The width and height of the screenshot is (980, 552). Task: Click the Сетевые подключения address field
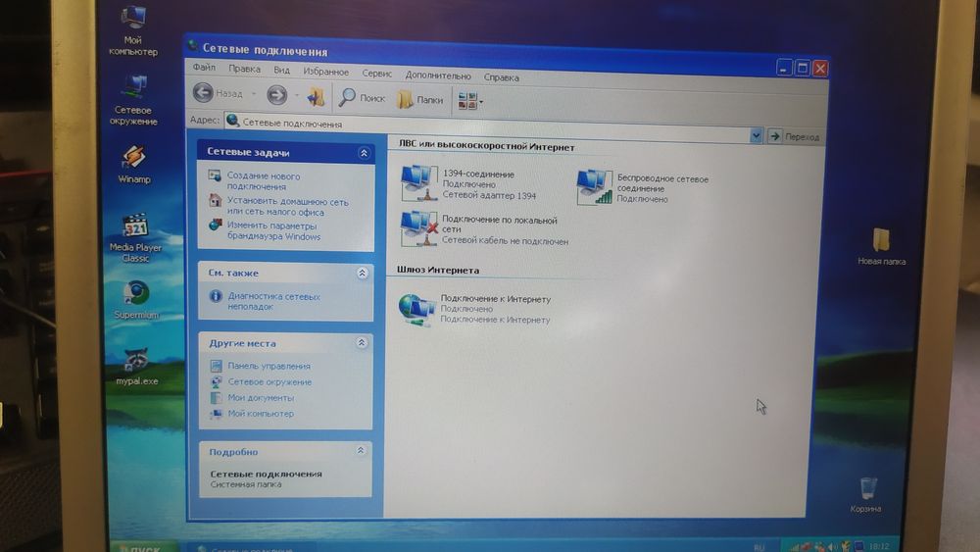(x=487, y=126)
